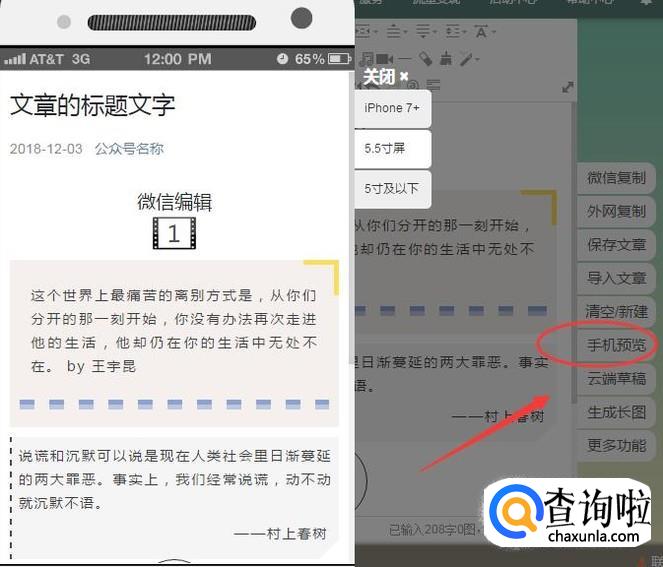Click the format brush icon
The image size is (663, 567).
point(445,59)
